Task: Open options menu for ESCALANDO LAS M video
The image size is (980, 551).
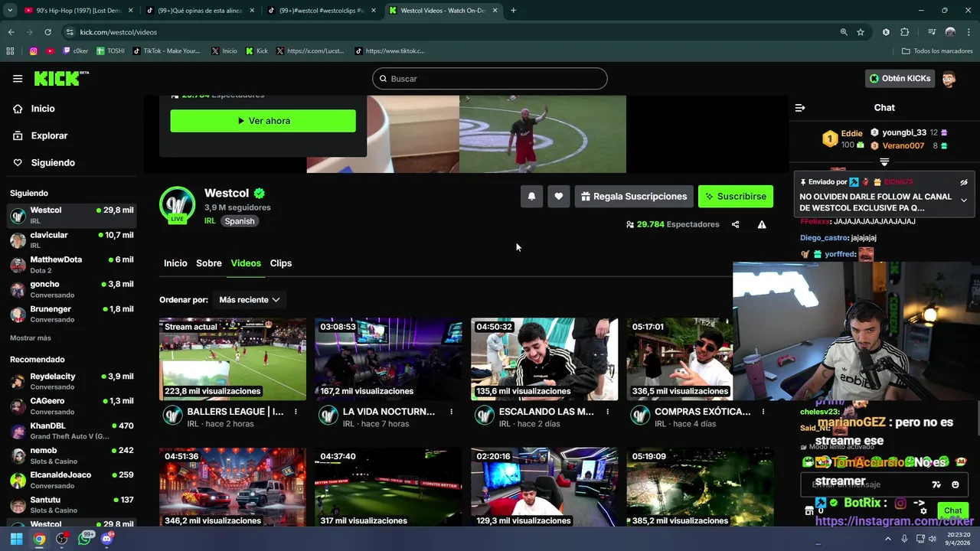Action: coord(608,412)
